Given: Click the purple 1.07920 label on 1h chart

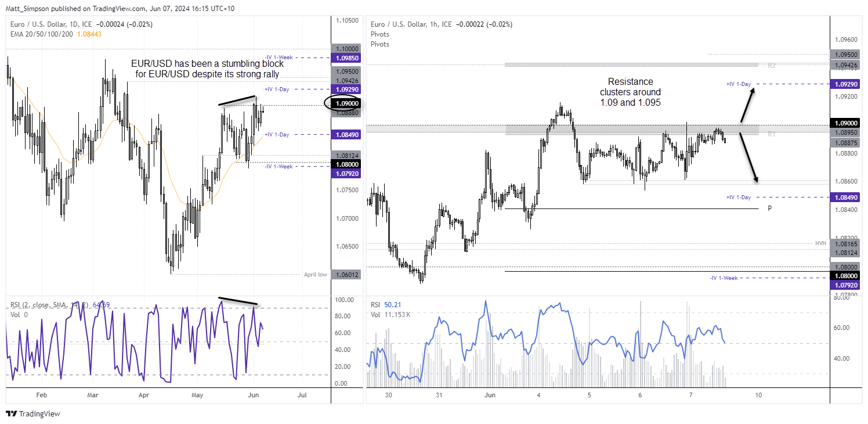Looking at the screenshot, I should (x=845, y=285).
